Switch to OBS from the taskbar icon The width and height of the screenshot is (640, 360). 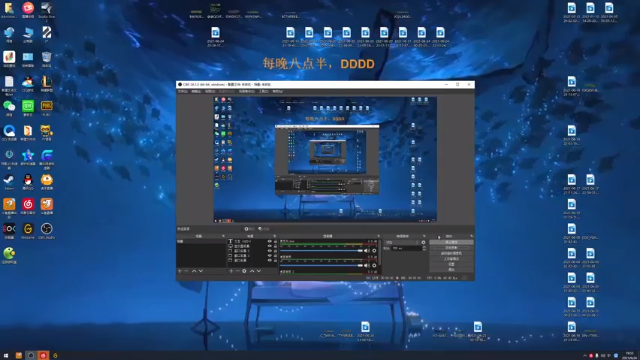coord(31,356)
